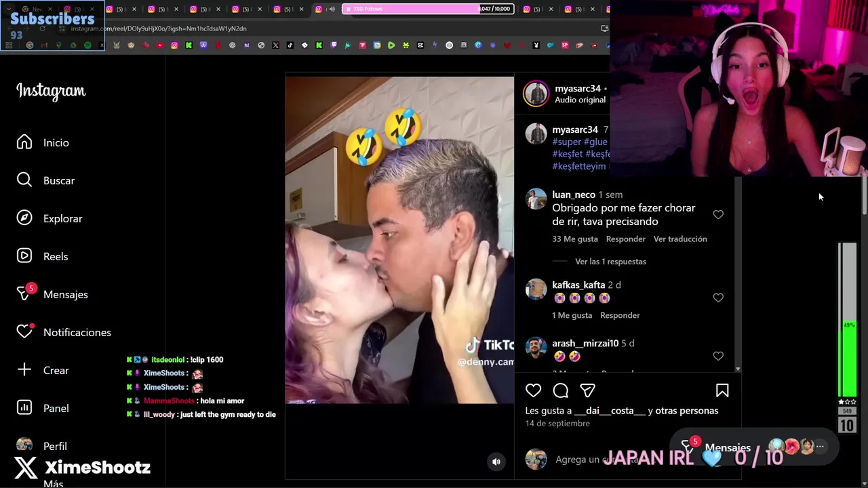
Task: Open Mensajes in the sidebar
Action: click(52, 294)
